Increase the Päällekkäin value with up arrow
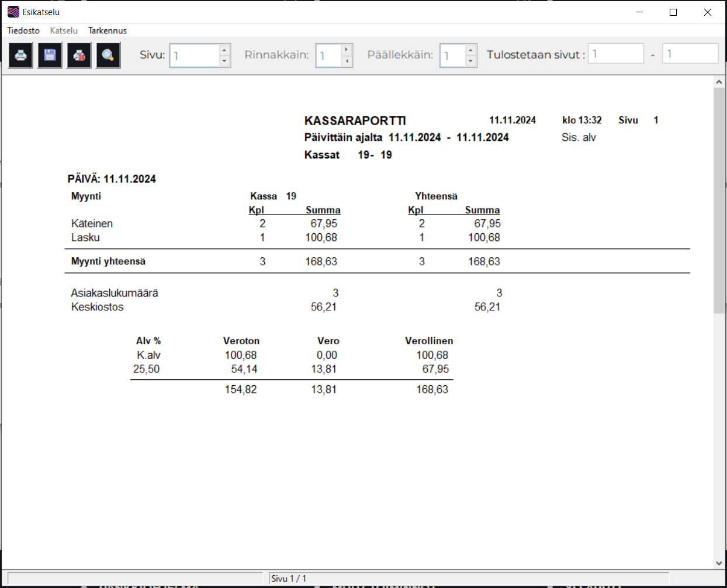This screenshot has height=588, width=727. (471, 50)
